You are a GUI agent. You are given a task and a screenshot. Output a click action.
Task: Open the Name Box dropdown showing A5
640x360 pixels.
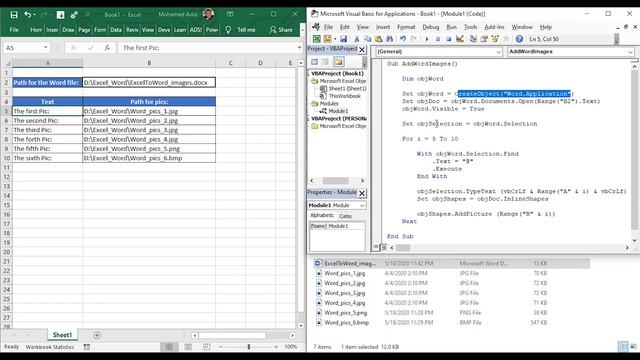pos(45,48)
